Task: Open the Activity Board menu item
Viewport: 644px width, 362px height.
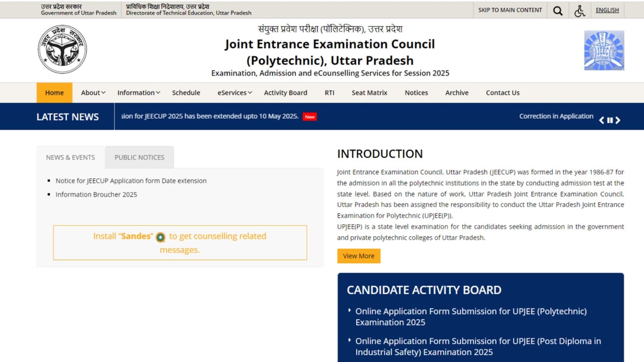Action: click(286, 93)
